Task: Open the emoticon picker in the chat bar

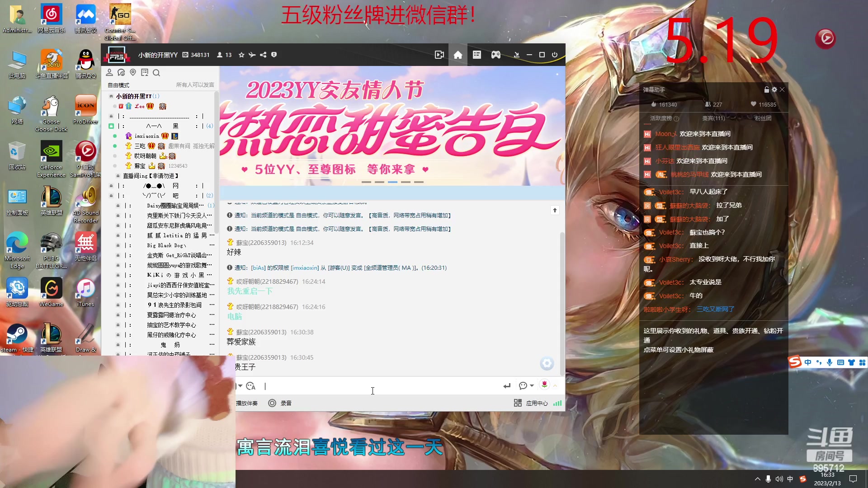Action: tap(250, 385)
